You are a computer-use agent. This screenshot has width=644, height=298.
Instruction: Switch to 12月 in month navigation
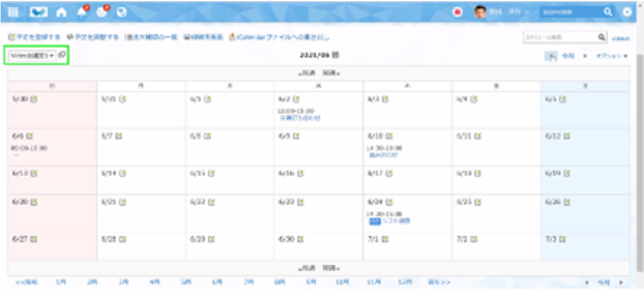point(405,282)
